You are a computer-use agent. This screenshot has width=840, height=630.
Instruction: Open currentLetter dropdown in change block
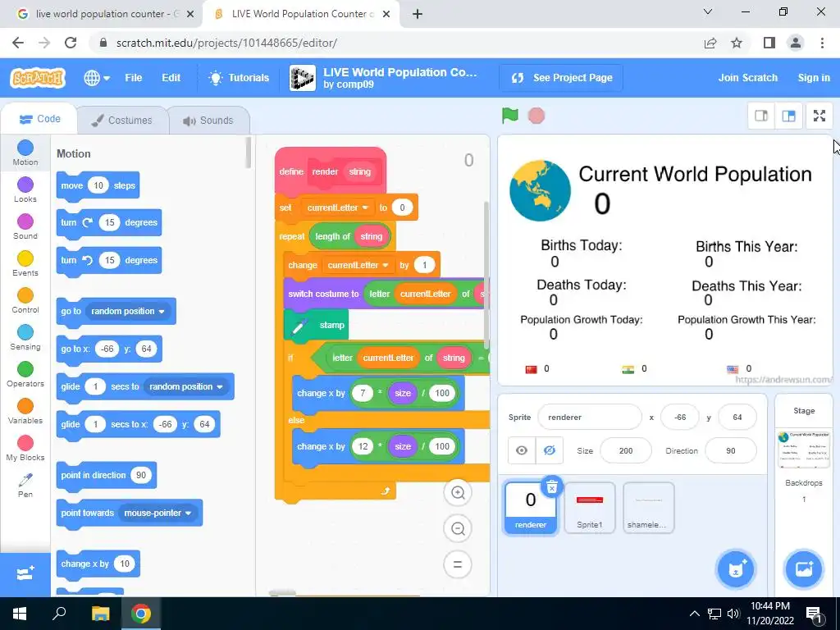click(358, 265)
